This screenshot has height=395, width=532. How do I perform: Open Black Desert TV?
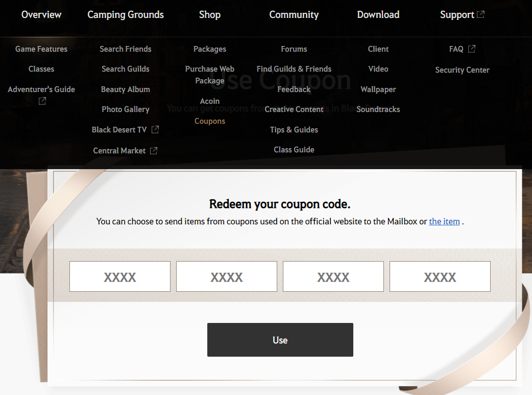pos(119,130)
